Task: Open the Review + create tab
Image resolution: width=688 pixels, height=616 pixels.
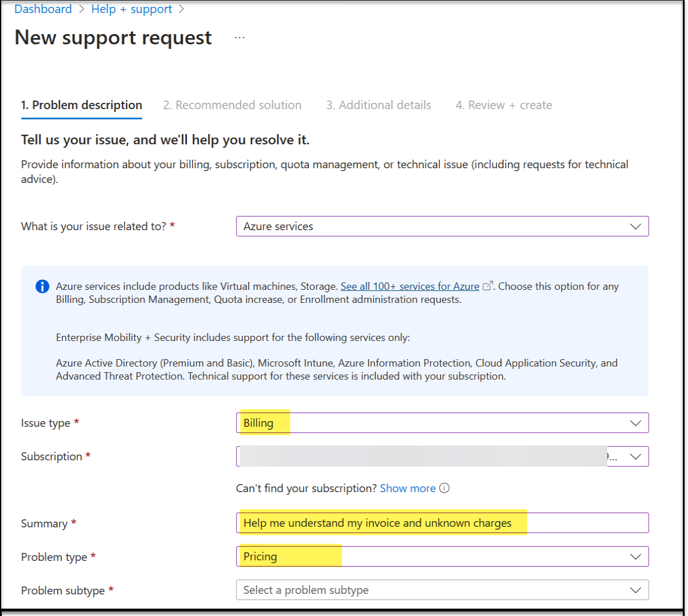Action: [503, 105]
